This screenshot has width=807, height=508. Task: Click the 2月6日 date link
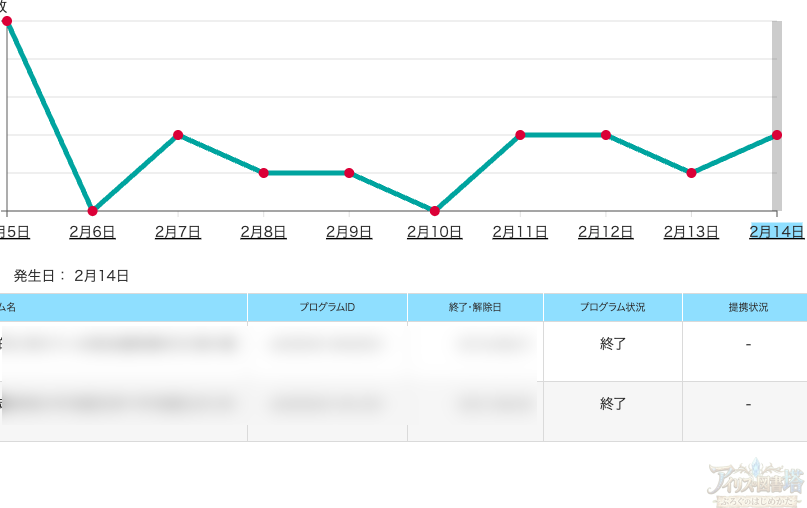pyautogui.click(x=92, y=232)
